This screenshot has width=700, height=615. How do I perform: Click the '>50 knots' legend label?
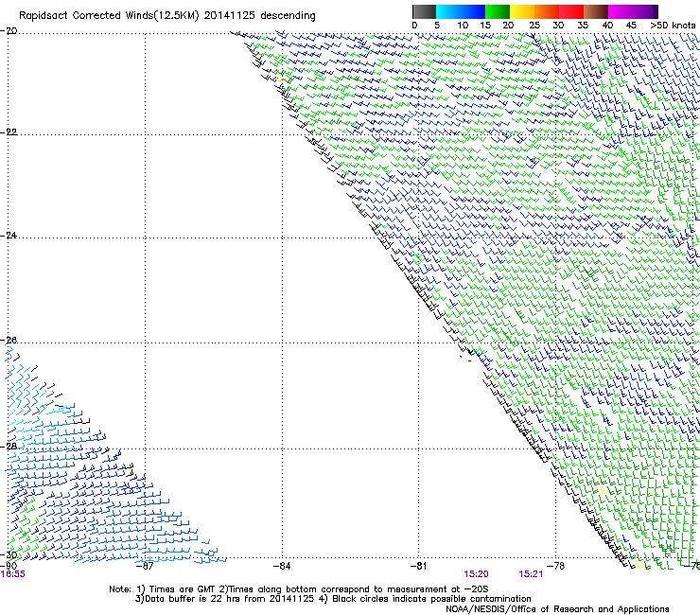[x=673, y=26]
